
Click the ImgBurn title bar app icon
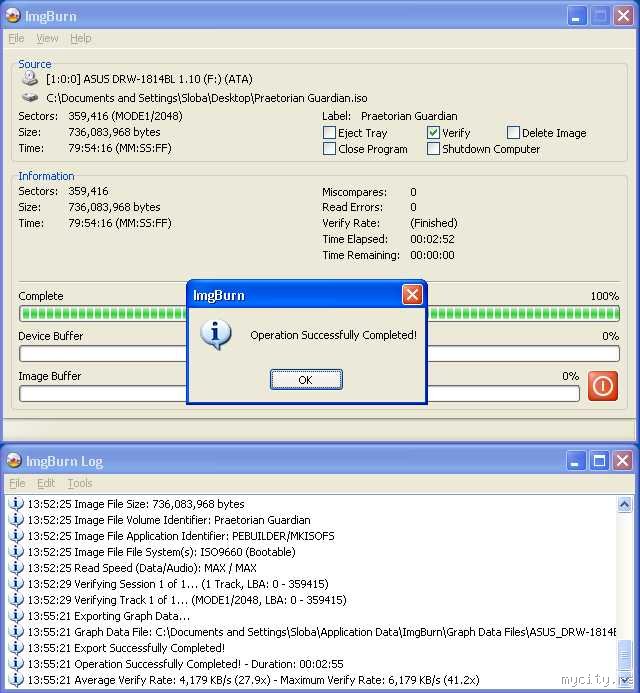tap(13, 15)
